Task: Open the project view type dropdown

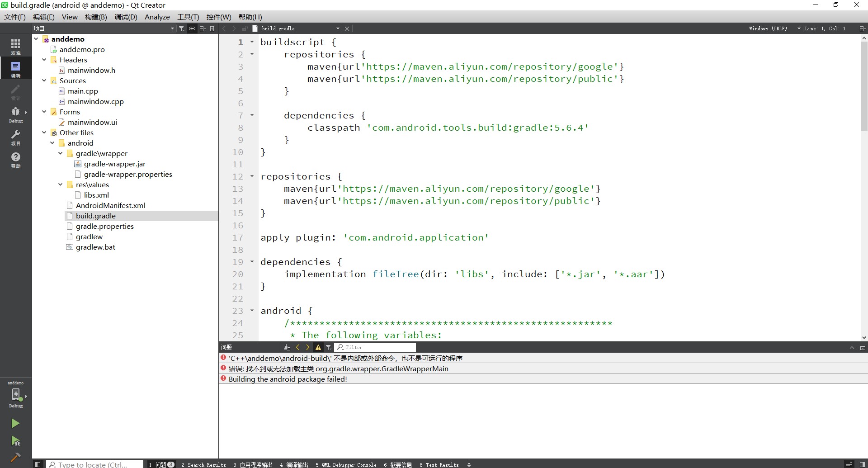Action: [x=104, y=28]
